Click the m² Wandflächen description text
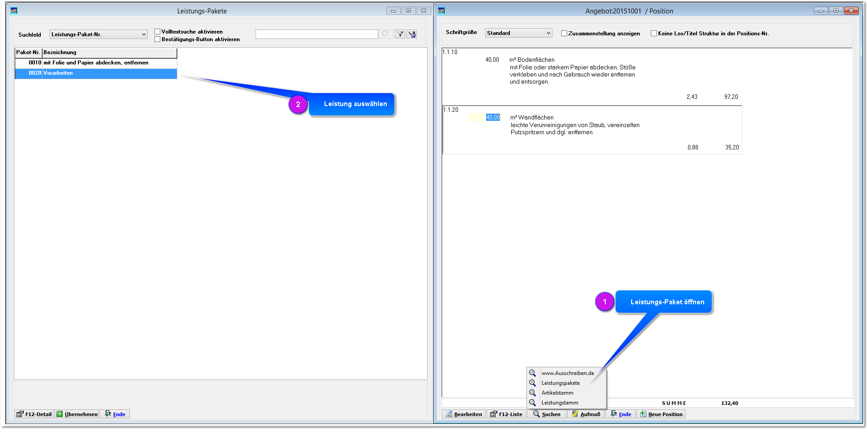 pos(532,118)
